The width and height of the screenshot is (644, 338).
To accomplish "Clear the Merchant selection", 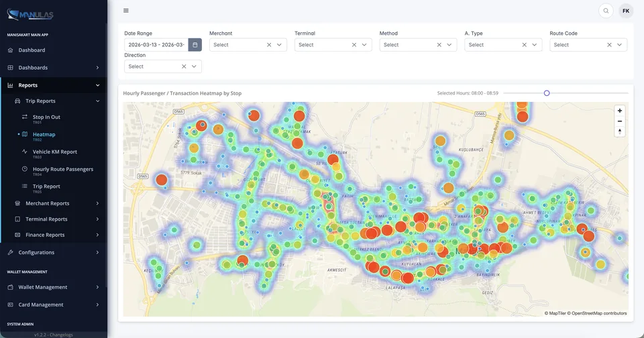I will pos(269,45).
